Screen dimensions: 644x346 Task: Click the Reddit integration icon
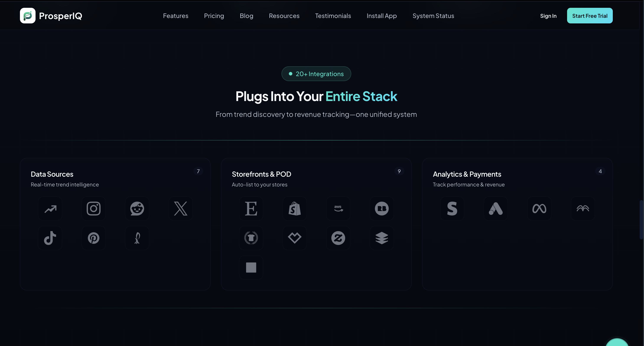coord(137,208)
